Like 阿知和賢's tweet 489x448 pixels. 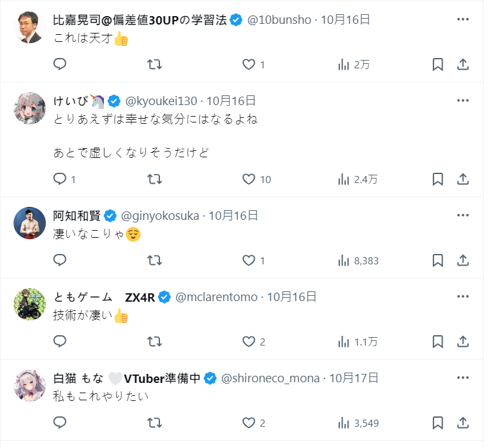pyautogui.click(x=249, y=260)
